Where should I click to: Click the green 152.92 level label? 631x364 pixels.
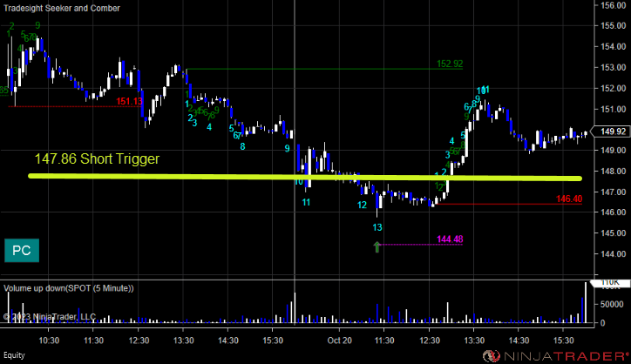(x=450, y=64)
